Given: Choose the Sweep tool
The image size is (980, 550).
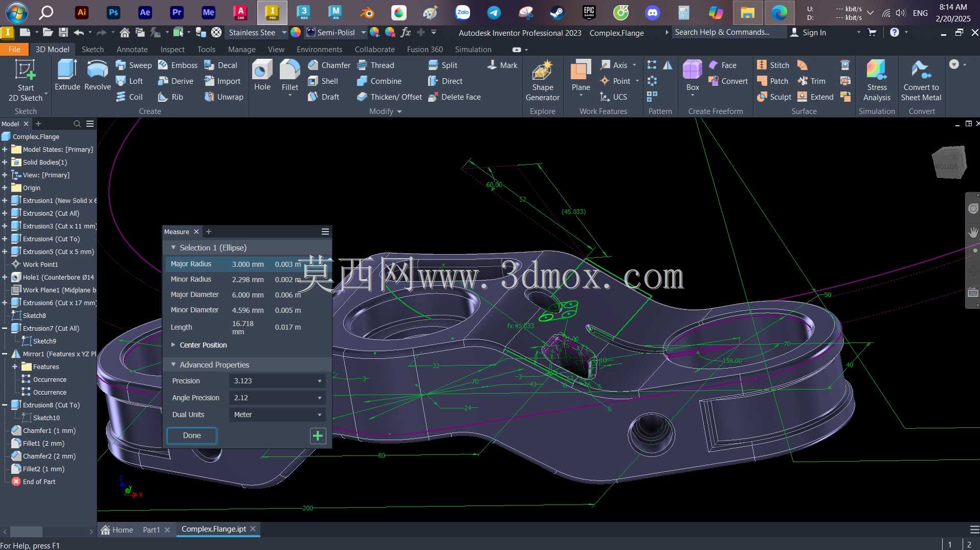Looking at the screenshot, I should pos(133,65).
